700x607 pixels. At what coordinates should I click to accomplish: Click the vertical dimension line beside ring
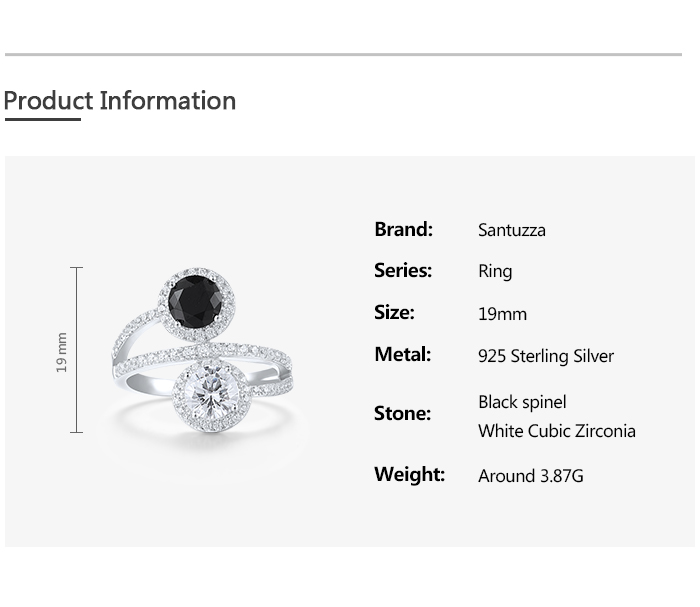pyautogui.click(x=76, y=350)
